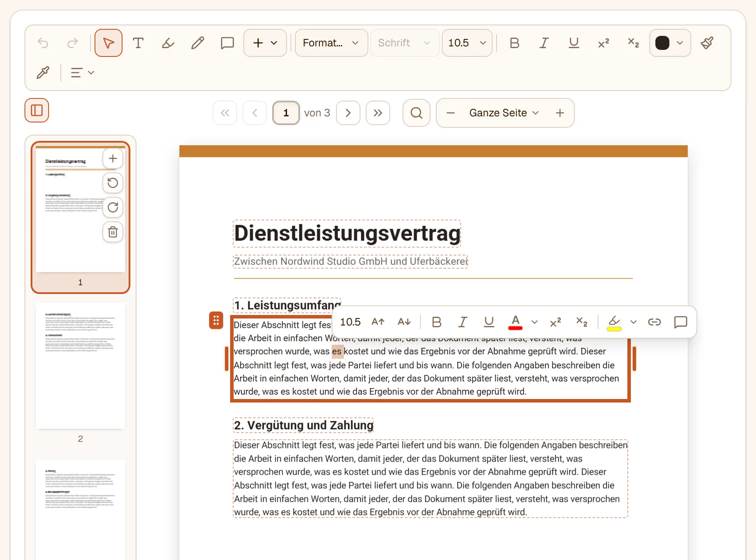Select the highlighter tool in main toolbar

168,43
